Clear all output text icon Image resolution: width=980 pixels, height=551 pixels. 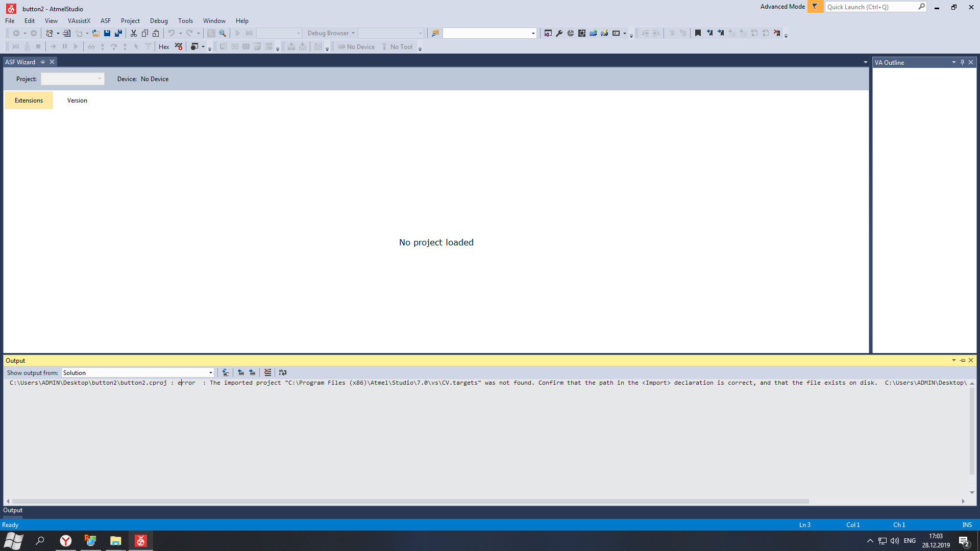268,372
